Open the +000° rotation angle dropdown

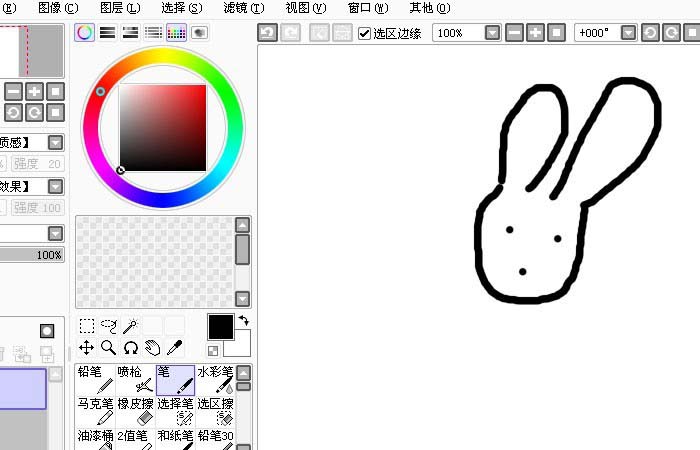[x=628, y=33]
